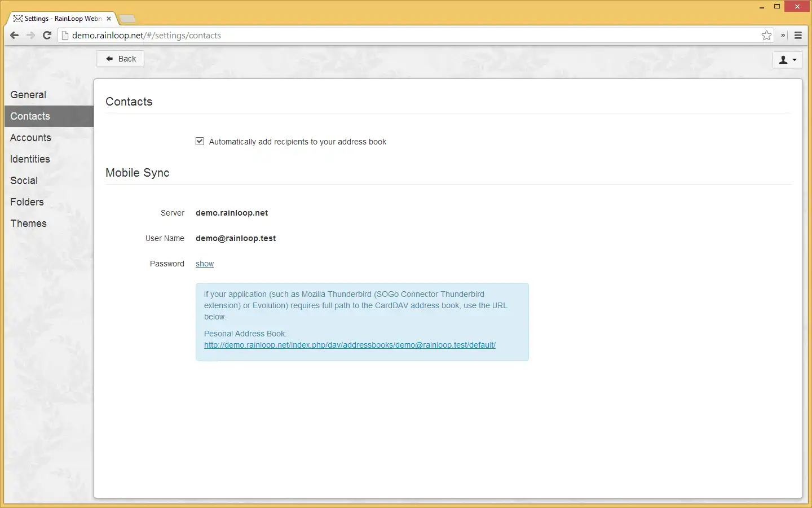Open the Chrome hamburger menu
812x508 pixels.
(798, 35)
